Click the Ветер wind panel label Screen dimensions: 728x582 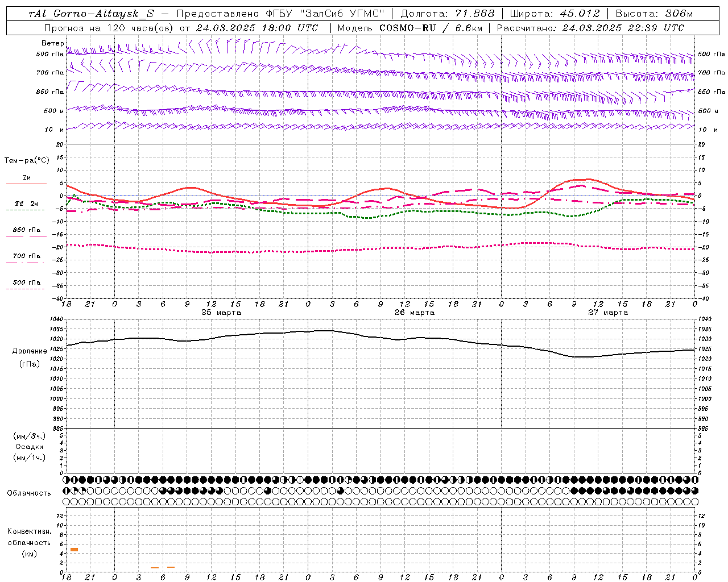53,43
